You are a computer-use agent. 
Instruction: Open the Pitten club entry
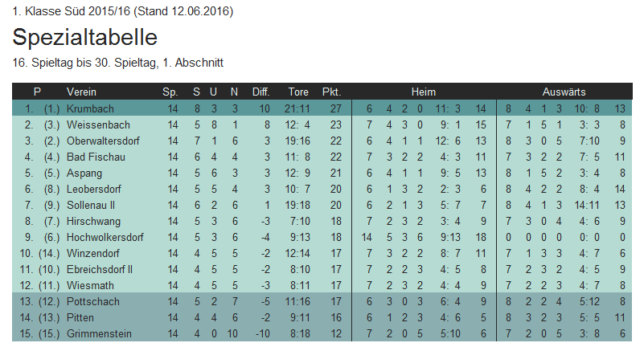point(81,317)
